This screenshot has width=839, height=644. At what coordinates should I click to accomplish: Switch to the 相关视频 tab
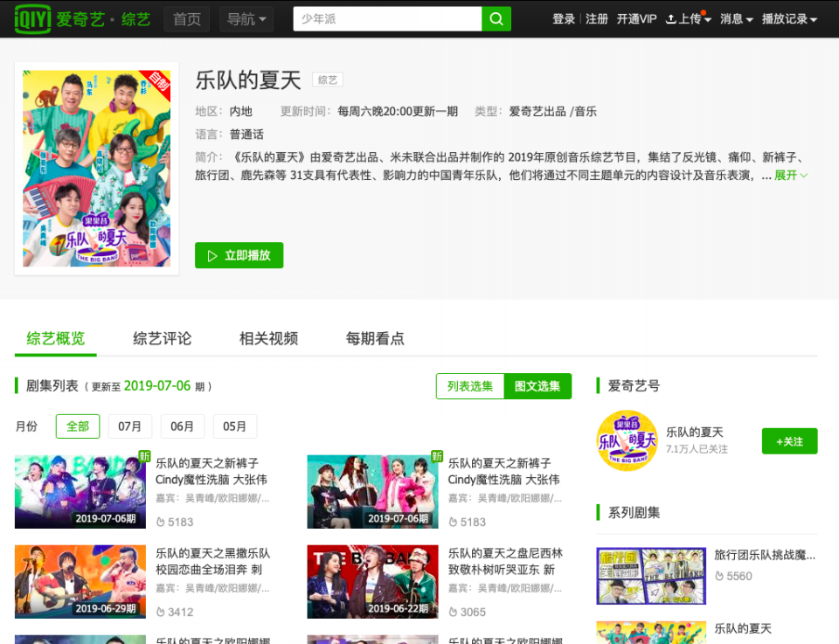click(x=268, y=338)
